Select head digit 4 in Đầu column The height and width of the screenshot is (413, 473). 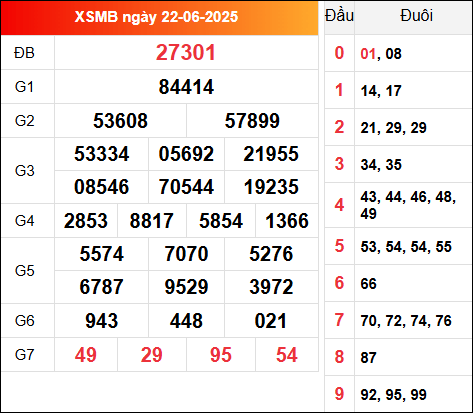(x=339, y=205)
